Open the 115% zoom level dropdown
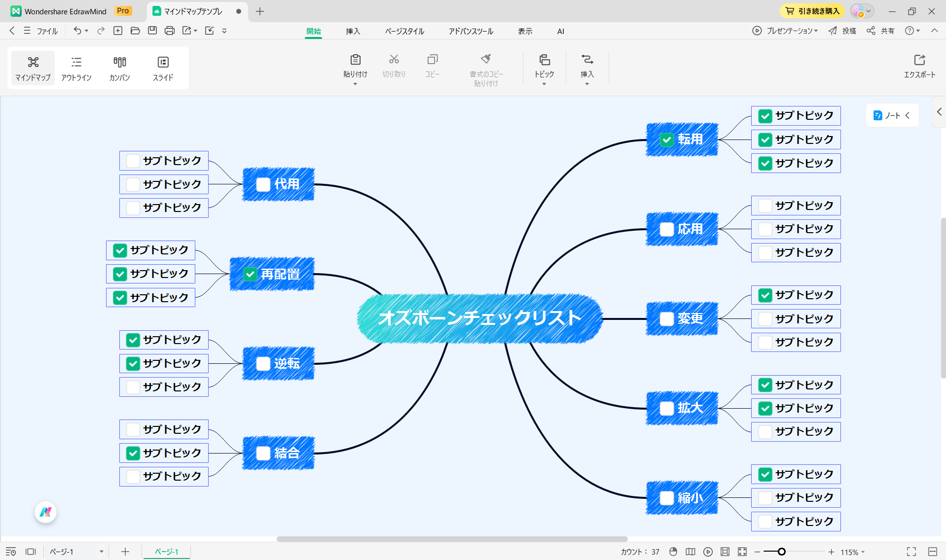The width and height of the screenshot is (946, 560). click(863, 552)
